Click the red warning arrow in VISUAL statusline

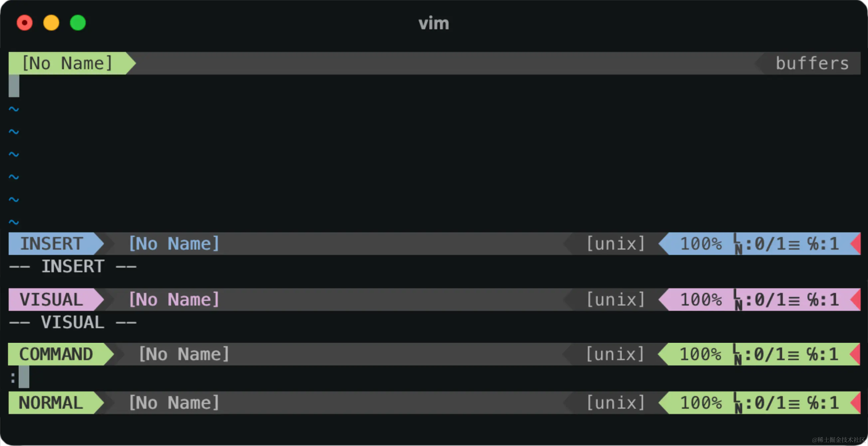(x=856, y=300)
